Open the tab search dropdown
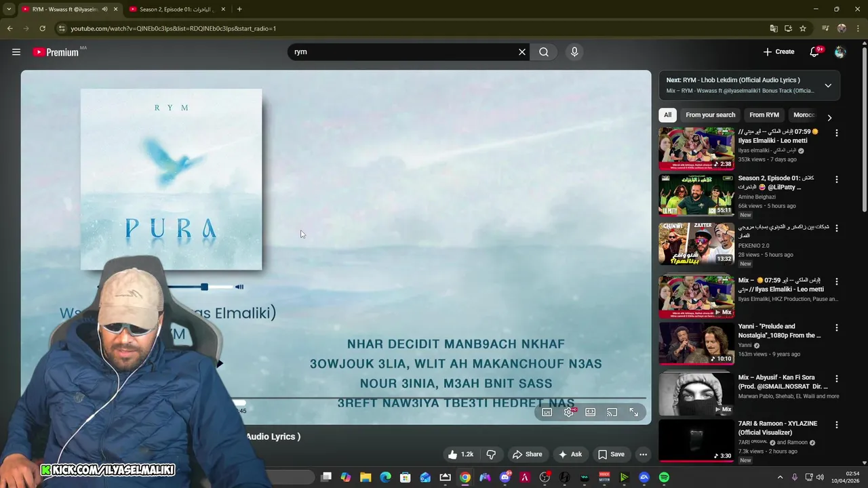This screenshot has height=488, width=868. pos(9,9)
